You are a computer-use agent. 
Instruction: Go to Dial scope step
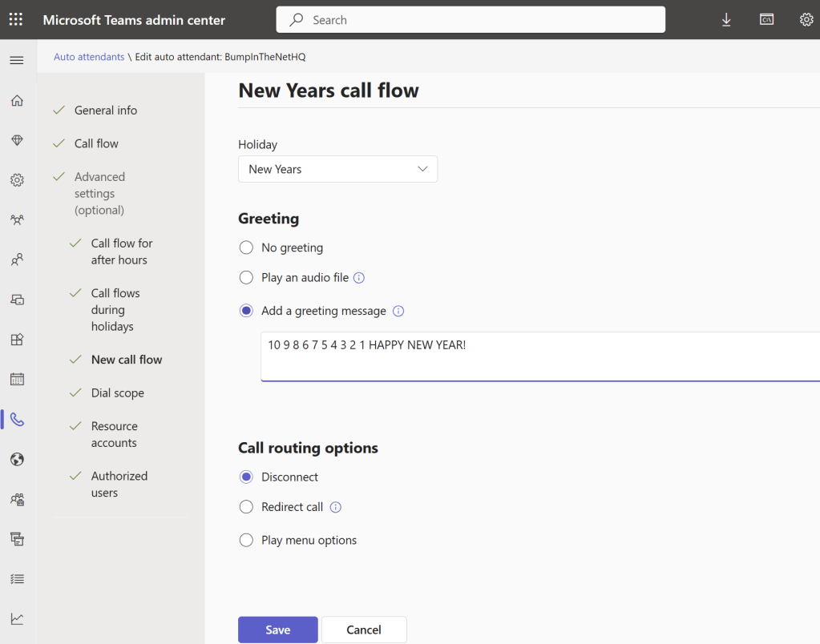coord(117,393)
